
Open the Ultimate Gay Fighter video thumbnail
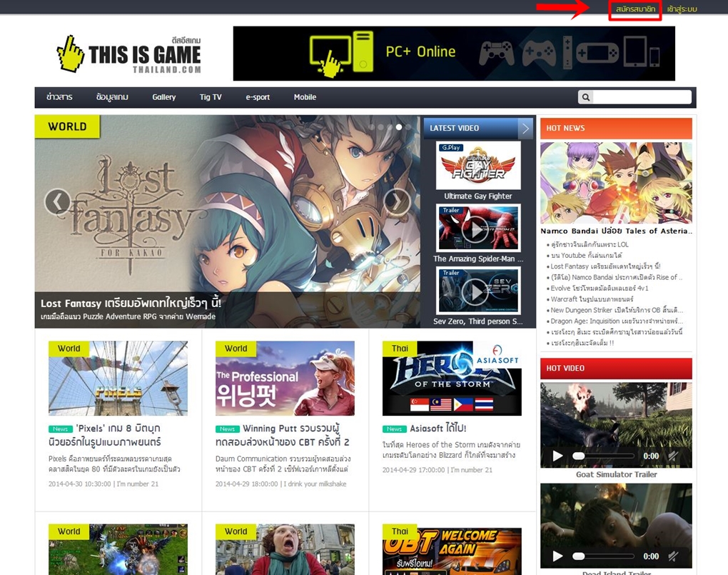(x=478, y=165)
